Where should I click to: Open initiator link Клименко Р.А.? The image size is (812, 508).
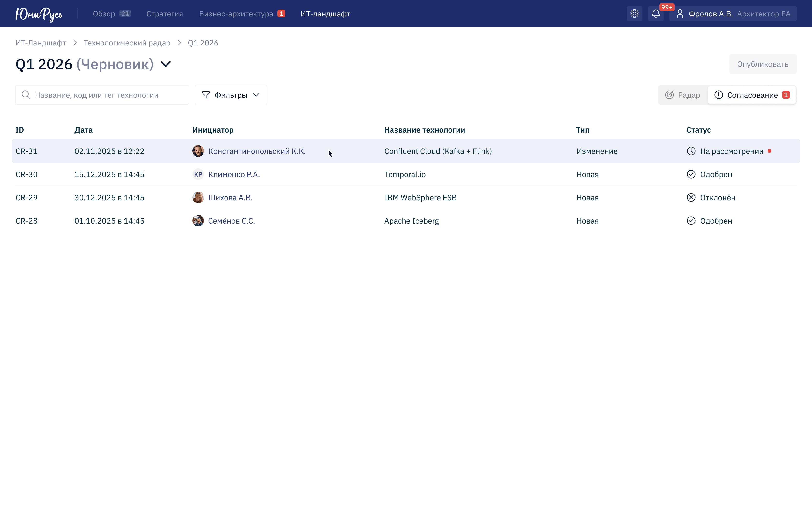pos(234,174)
